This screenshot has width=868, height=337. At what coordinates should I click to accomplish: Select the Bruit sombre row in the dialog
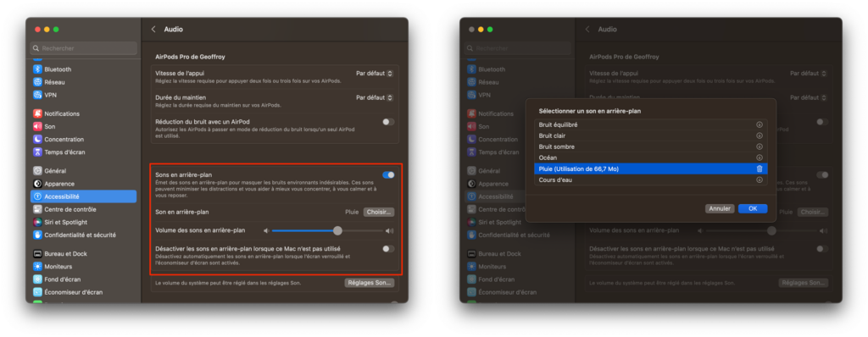(650, 146)
